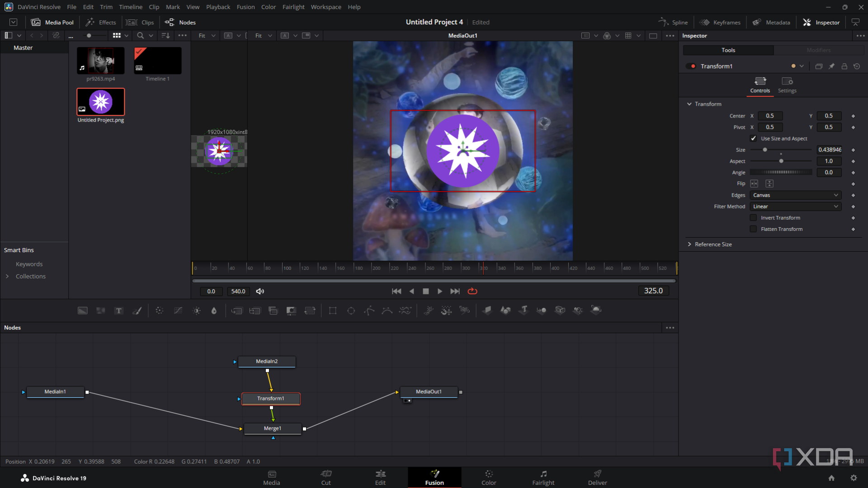The height and width of the screenshot is (488, 868).
Task: Open Filter Method dropdown showing Linear
Action: click(796, 206)
